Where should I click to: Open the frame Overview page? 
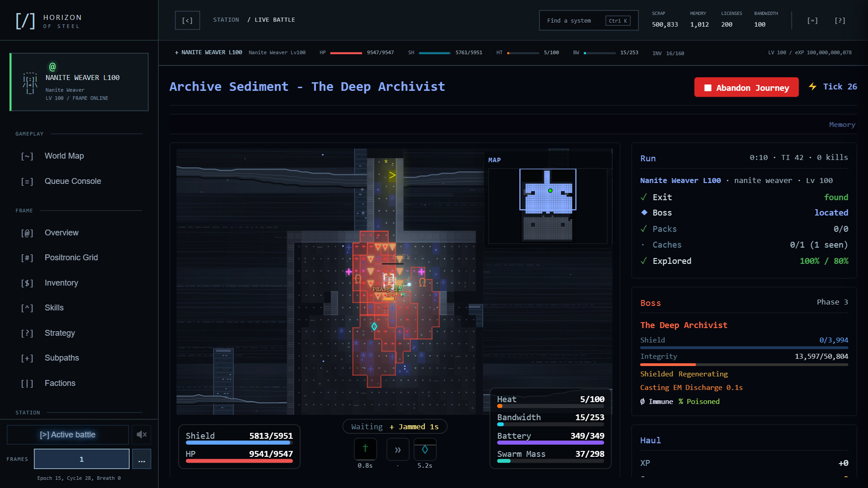tap(61, 233)
